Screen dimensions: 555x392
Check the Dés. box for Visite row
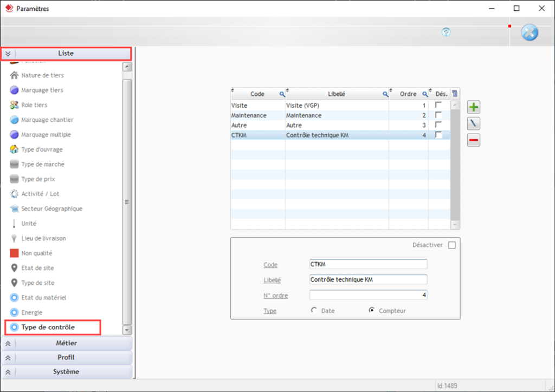point(438,105)
